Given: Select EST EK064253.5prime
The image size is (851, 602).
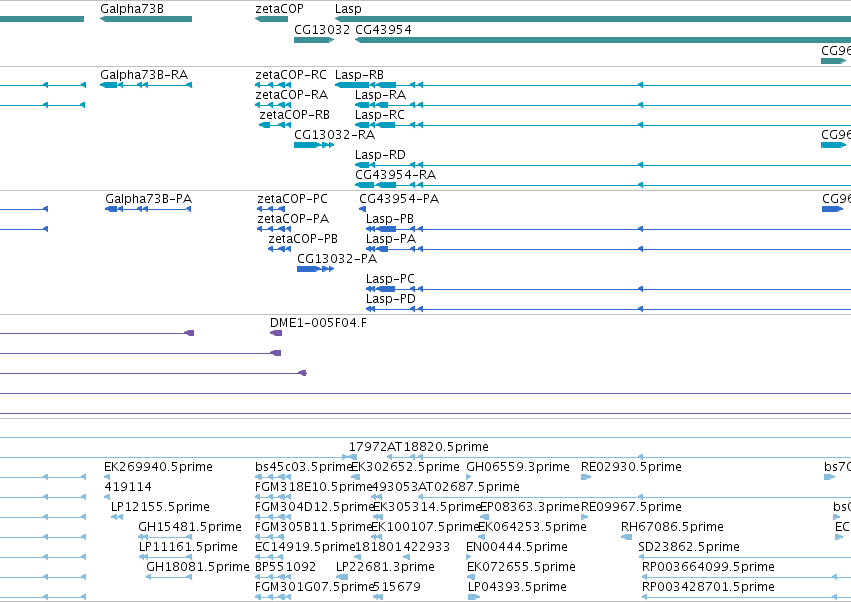Looking at the screenshot, I should (532, 527).
